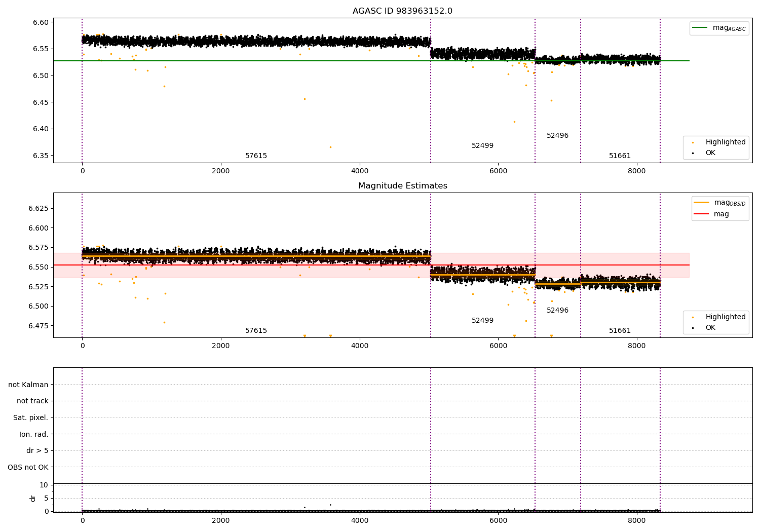The width and height of the screenshot is (760, 532).
Task: Click the 'Ion. rad.' row label
Action: pyautogui.click(x=34, y=434)
